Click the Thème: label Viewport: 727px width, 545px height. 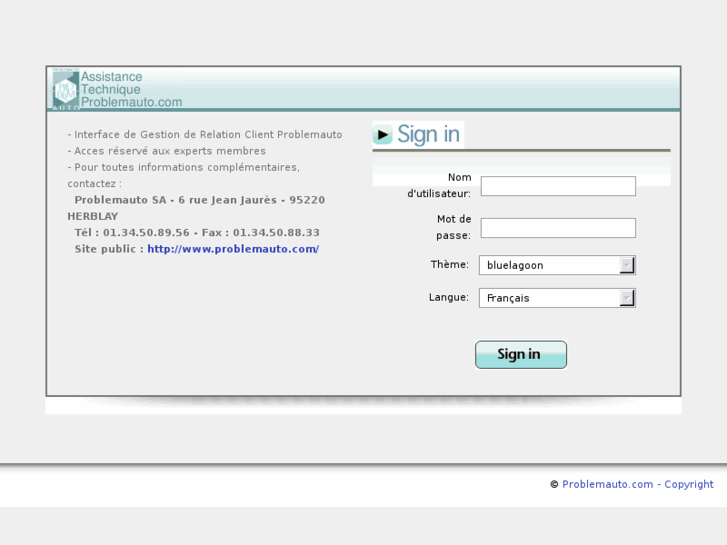[449, 264]
